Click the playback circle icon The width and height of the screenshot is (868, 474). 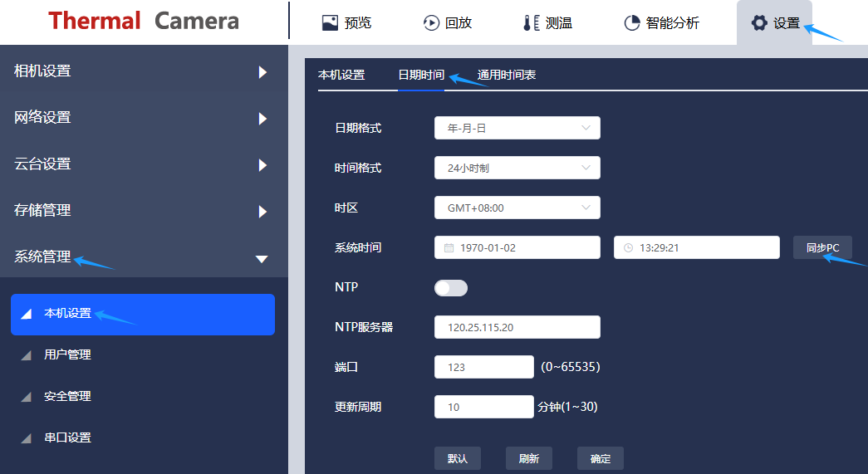(431, 23)
